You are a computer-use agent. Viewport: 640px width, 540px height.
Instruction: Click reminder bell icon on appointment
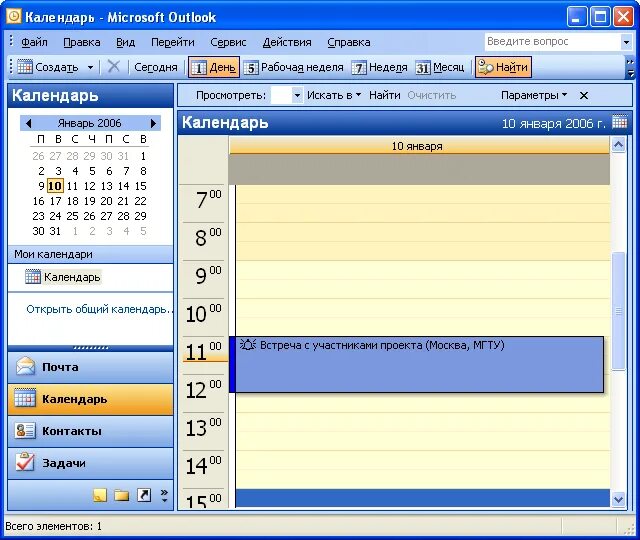point(248,344)
